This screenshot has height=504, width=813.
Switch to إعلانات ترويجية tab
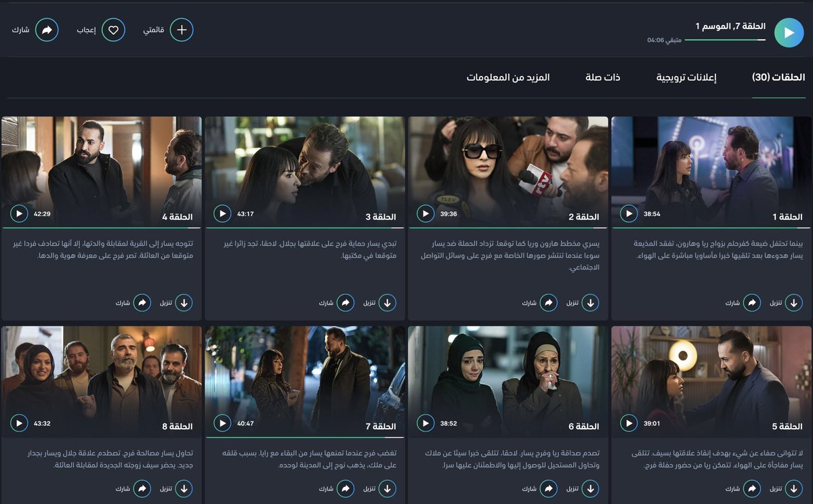pyautogui.click(x=686, y=77)
